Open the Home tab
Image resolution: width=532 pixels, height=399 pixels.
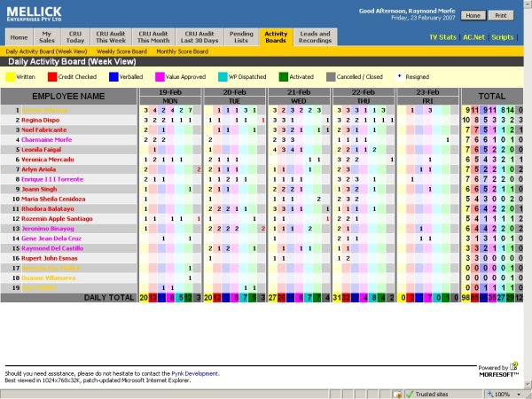pos(19,37)
